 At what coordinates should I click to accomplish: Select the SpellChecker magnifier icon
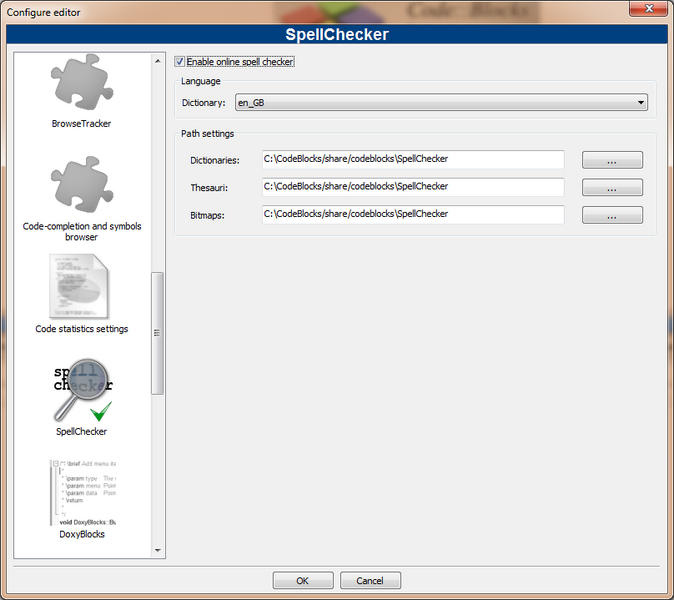83,390
